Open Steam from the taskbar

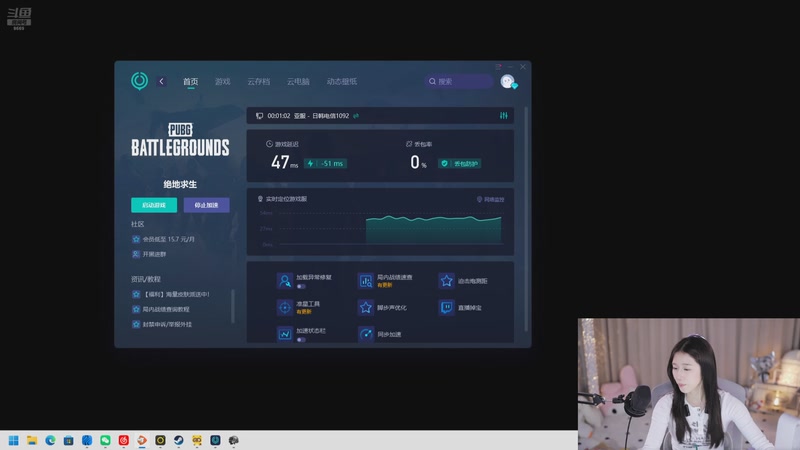point(179,440)
